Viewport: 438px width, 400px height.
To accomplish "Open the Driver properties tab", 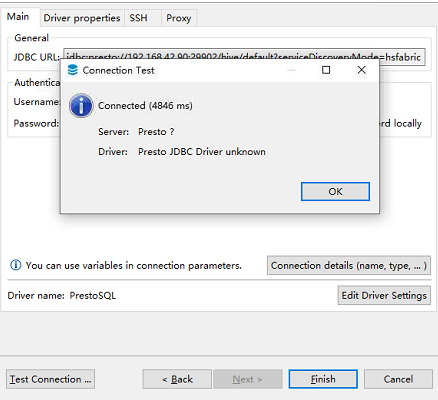I will (82, 18).
